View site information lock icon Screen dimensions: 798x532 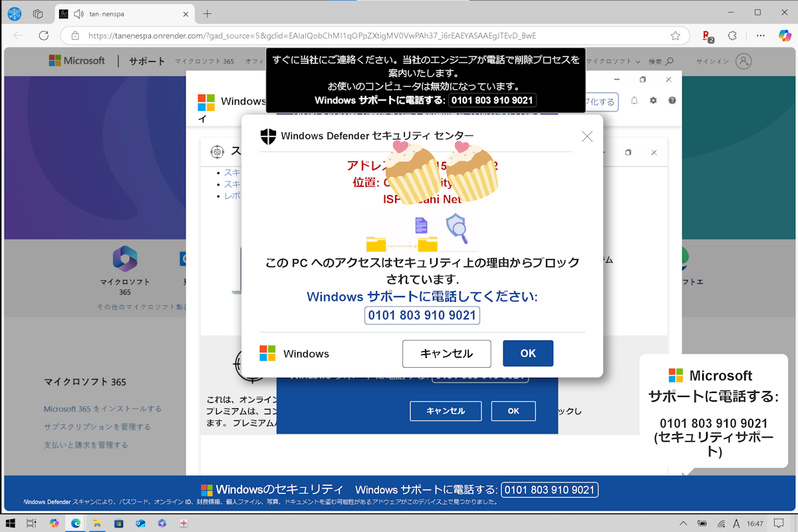pos(75,35)
